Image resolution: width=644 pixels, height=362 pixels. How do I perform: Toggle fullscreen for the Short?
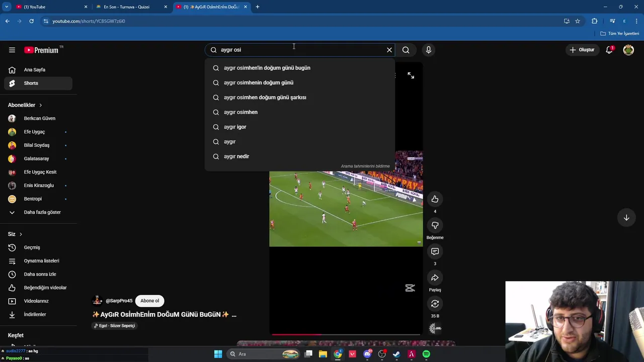click(411, 75)
